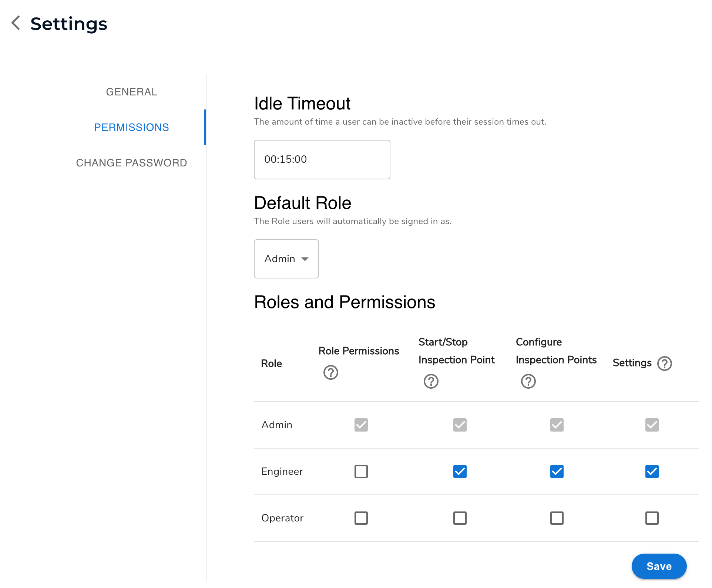Viewport: 712px width, 588px height.
Task: Disable Engineer's Settings permission
Action: pos(652,471)
